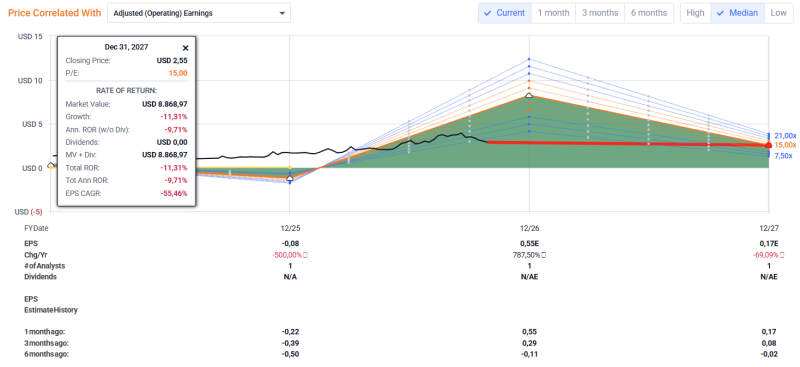Toggle the Median estimates button

coord(737,13)
